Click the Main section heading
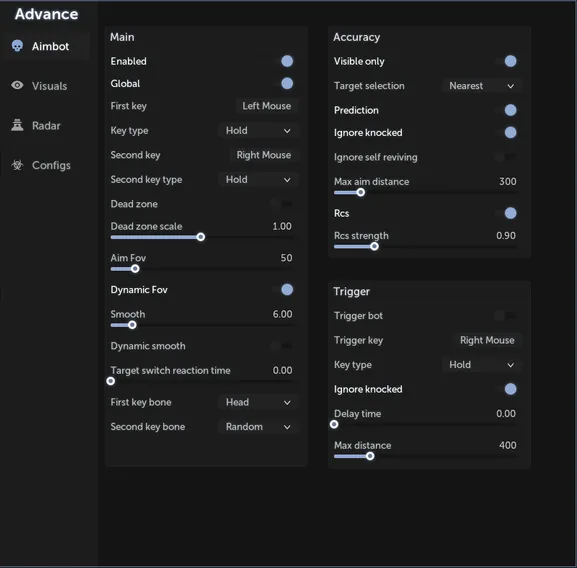Image resolution: width=577 pixels, height=568 pixels. pos(122,37)
